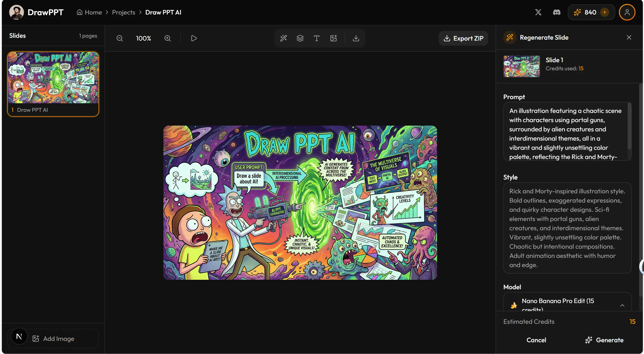Viewport: 644px width, 354px height.
Task: Click into the Prompt text box
Action: click(566, 131)
